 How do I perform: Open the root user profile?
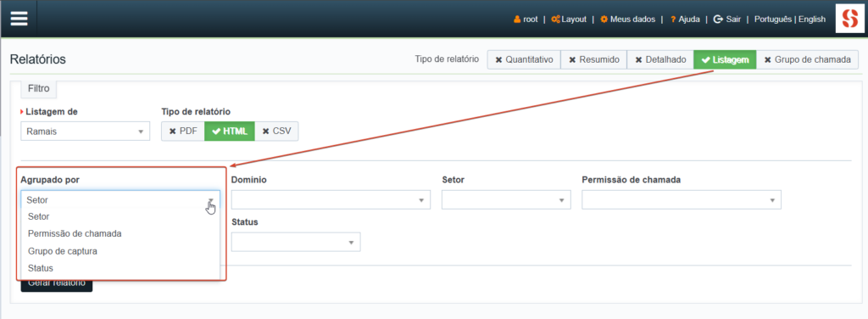tap(526, 19)
